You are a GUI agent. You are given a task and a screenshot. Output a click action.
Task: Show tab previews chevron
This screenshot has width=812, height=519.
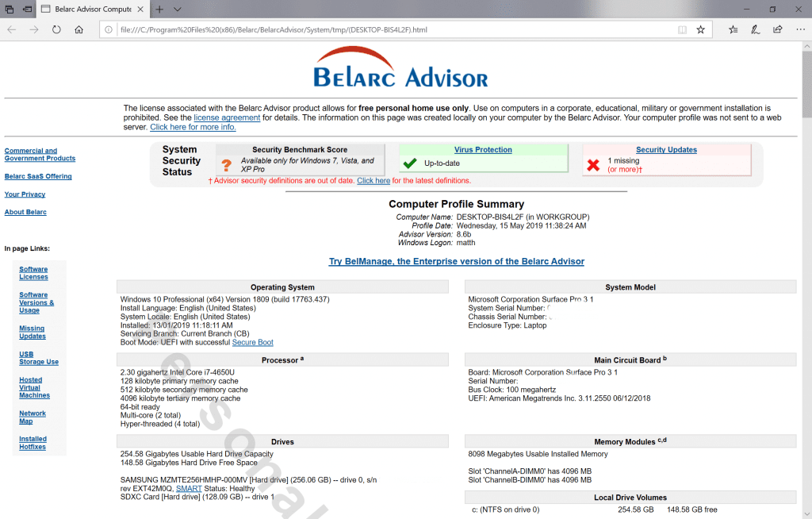(x=178, y=9)
